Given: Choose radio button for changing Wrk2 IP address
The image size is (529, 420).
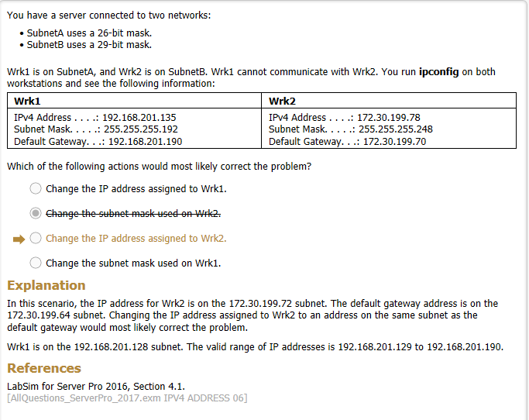Looking at the screenshot, I should [36, 238].
